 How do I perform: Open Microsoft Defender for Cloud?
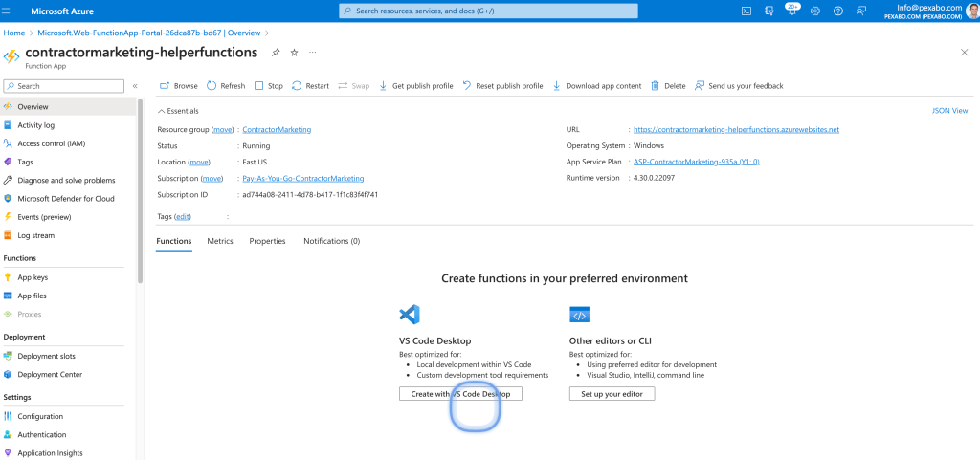point(68,199)
